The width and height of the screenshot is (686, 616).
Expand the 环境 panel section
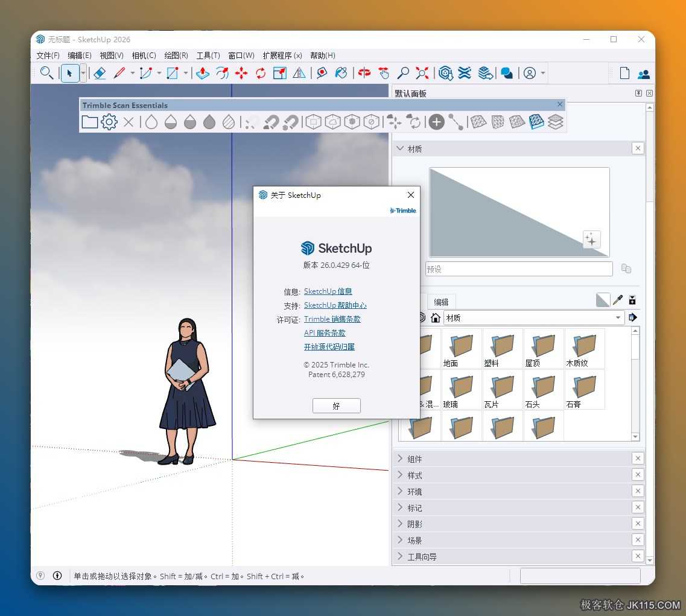400,491
